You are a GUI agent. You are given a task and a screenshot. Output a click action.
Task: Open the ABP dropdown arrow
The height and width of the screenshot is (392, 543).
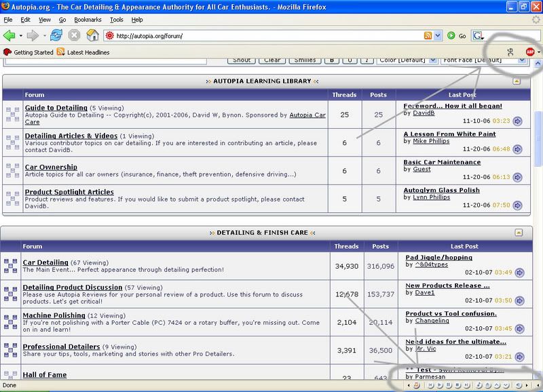pyautogui.click(x=539, y=52)
